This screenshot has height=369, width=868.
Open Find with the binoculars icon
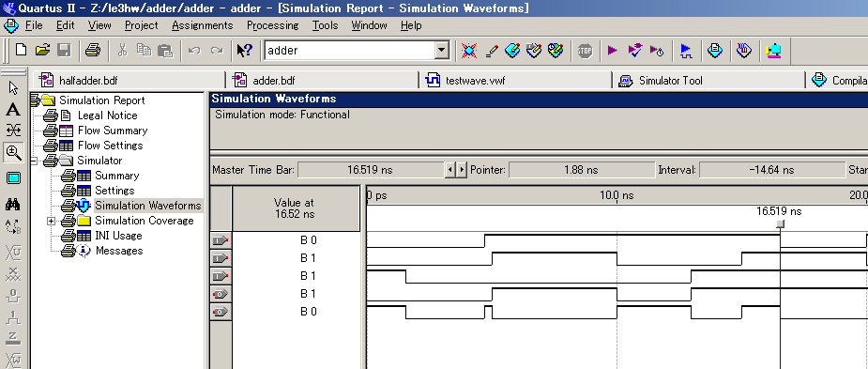(13, 205)
